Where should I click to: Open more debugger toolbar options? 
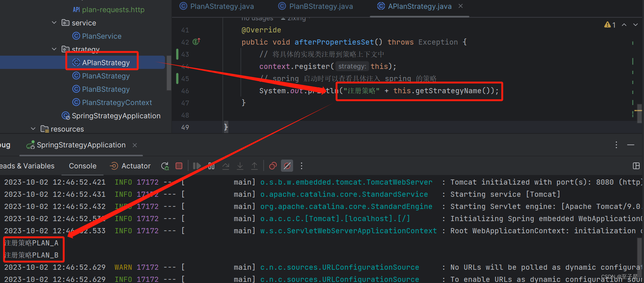(302, 166)
